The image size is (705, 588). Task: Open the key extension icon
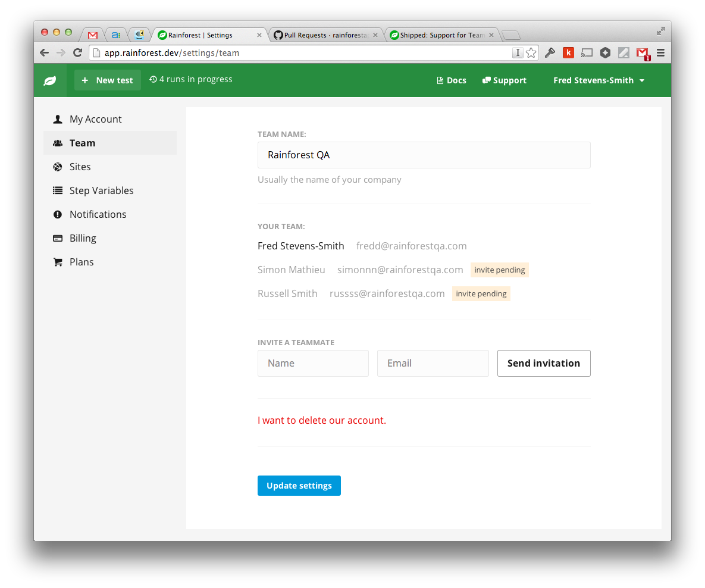[550, 52]
